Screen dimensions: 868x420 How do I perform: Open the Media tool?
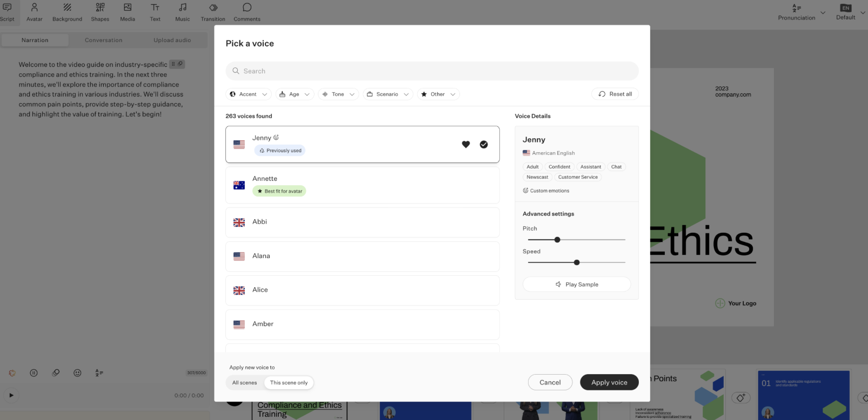128,12
